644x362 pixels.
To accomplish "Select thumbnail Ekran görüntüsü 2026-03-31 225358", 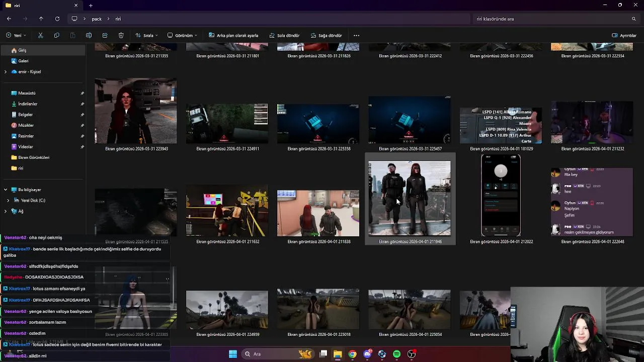I will [318, 124].
